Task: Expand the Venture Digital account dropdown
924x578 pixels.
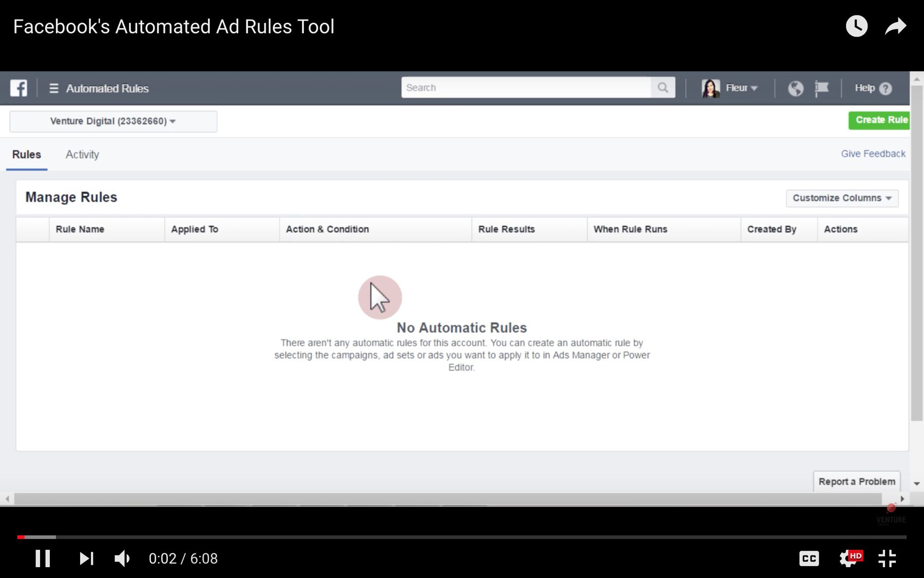Action: click(x=113, y=121)
